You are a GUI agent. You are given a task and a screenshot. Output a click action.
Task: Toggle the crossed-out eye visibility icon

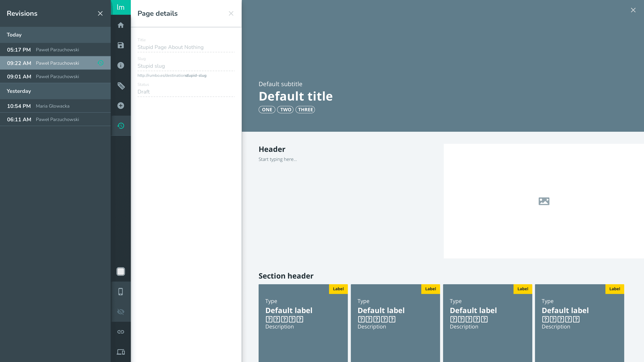(x=121, y=312)
